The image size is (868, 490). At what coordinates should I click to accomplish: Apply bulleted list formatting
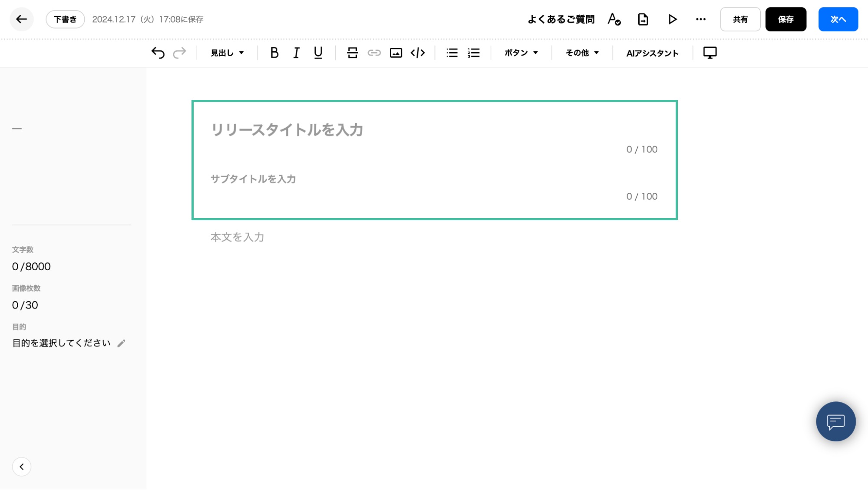click(452, 53)
